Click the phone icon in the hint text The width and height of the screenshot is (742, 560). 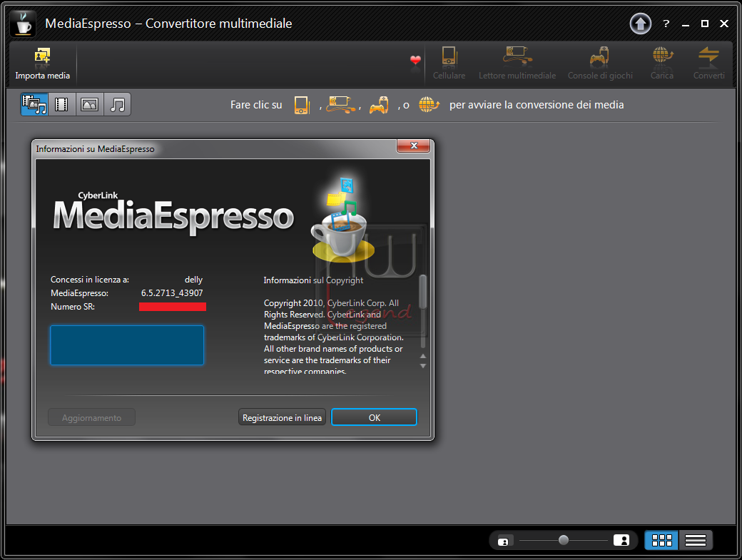(x=302, y=105)
